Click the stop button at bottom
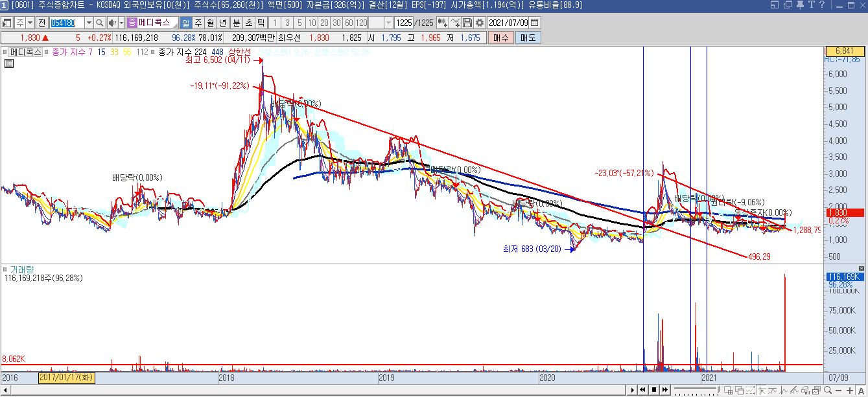The image size is (868, 397). [654, 390]
